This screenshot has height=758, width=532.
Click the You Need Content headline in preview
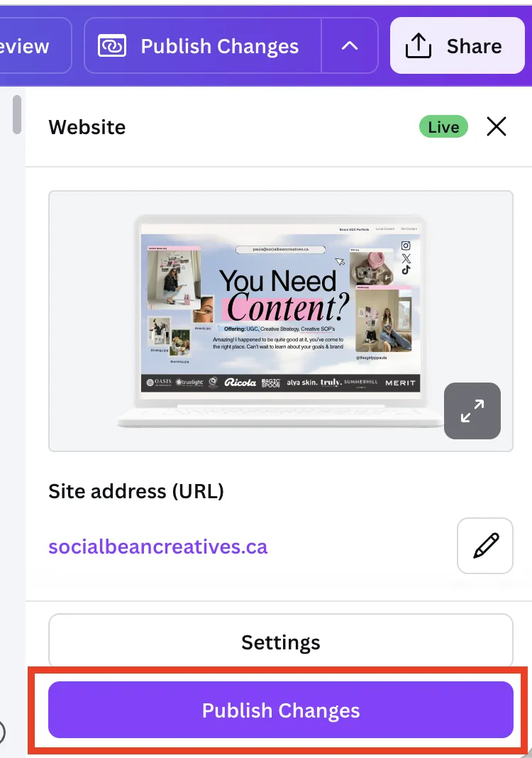pos(284,295)
